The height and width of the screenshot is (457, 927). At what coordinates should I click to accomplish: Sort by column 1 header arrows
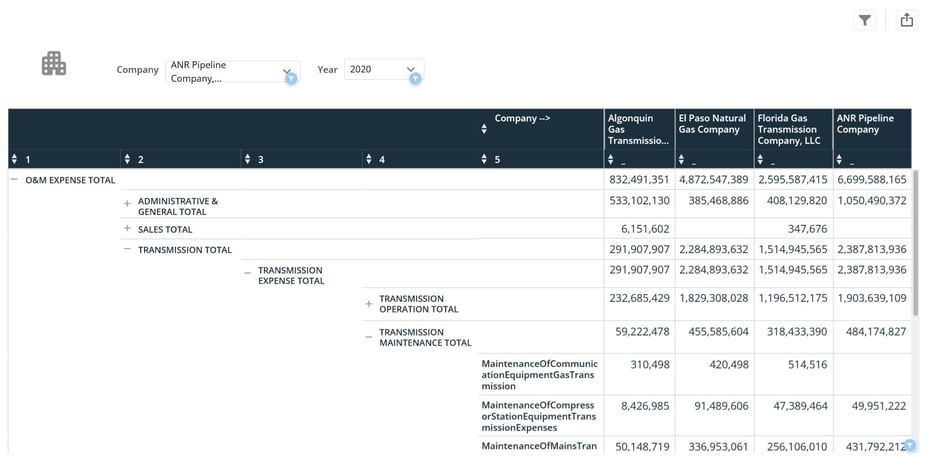[x=14, y=159]
